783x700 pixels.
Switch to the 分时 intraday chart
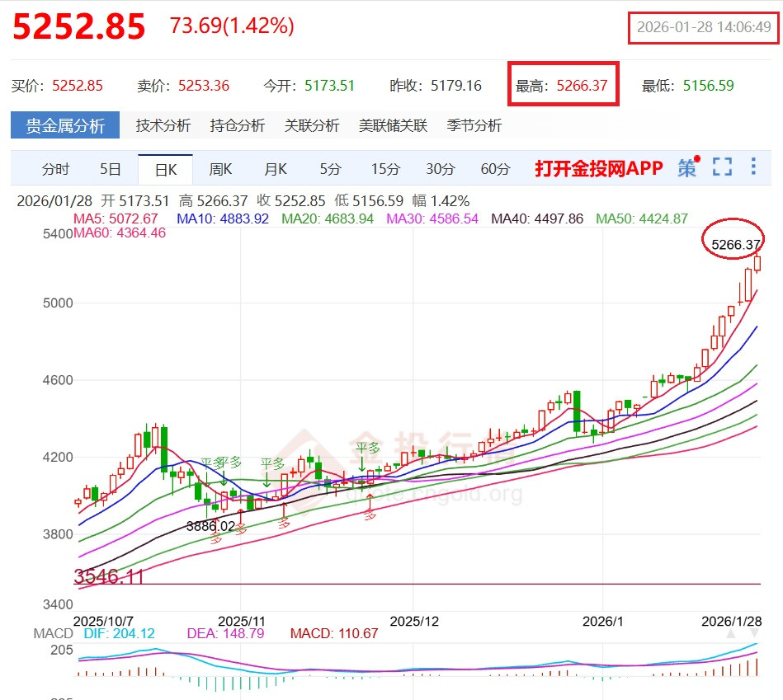55,169
